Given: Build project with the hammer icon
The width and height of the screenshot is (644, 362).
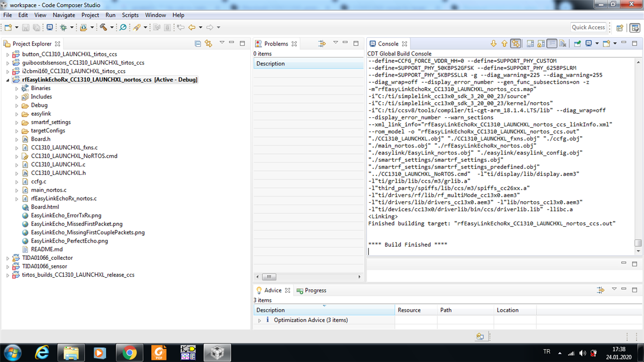Looking at the screenshot, I should (x=104, y=27).
